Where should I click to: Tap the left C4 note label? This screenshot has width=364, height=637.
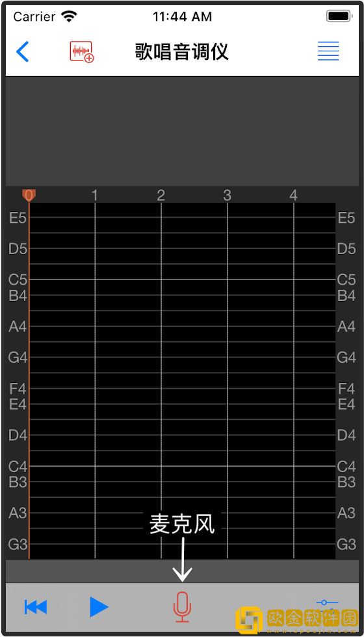point(18,467)
